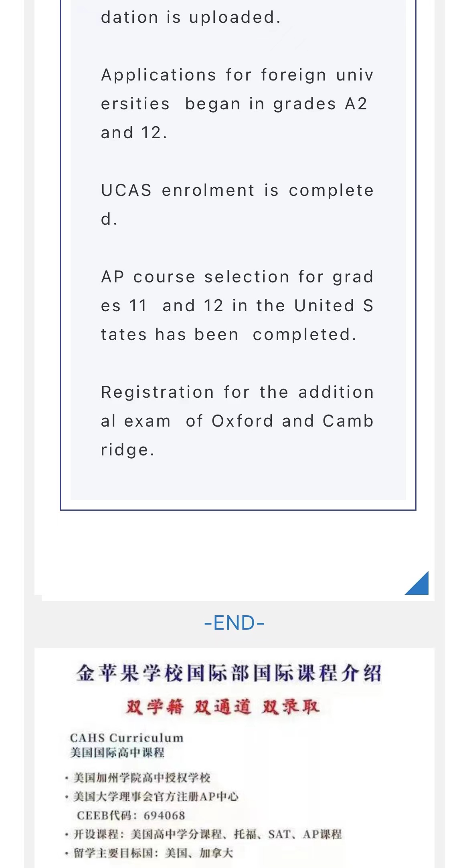469x868 pixels.
Task: Tap the word United in AP paragraph
Action: coord(324,306)
